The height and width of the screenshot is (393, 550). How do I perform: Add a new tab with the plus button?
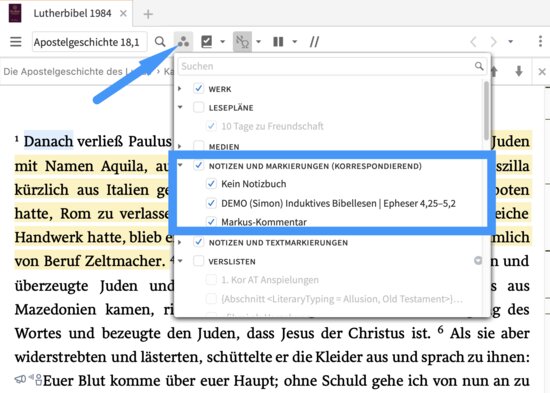148,14
